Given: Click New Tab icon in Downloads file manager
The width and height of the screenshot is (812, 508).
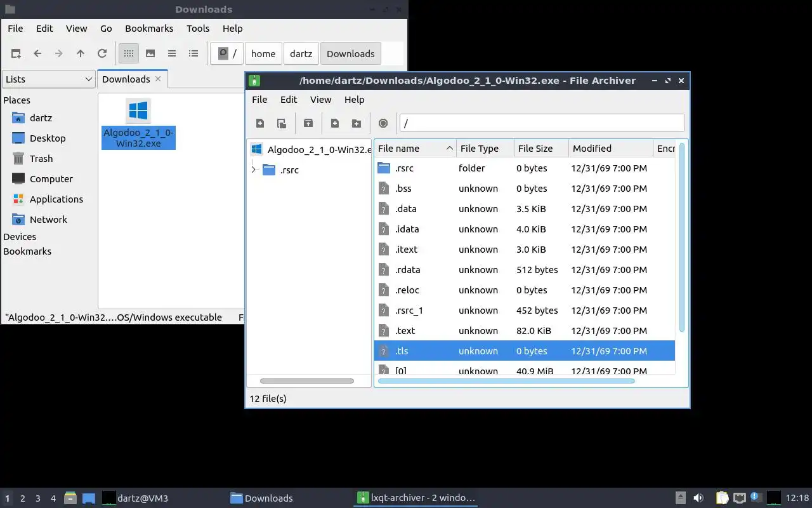Looking at the screenshot, I should (x=16, y=54).
